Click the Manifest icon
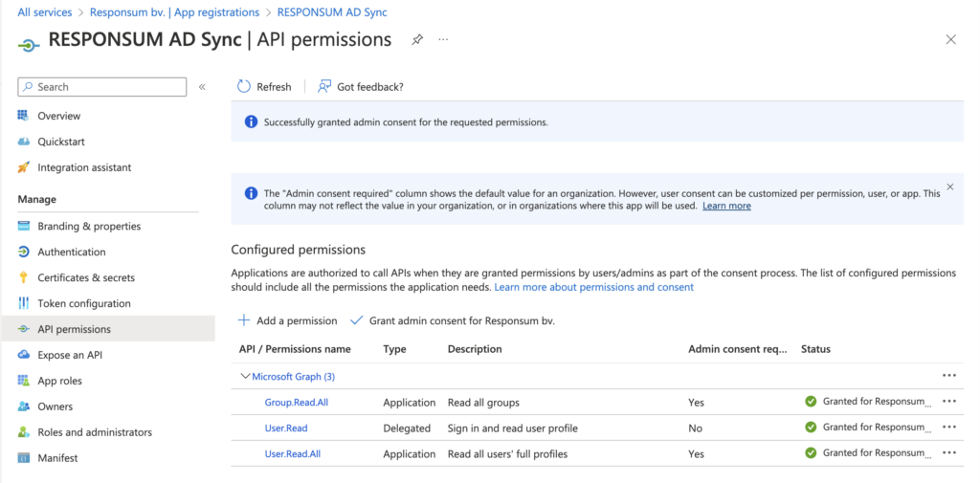Image resolution: width=980 pixels, height=483 pixels. click(24, 458)
